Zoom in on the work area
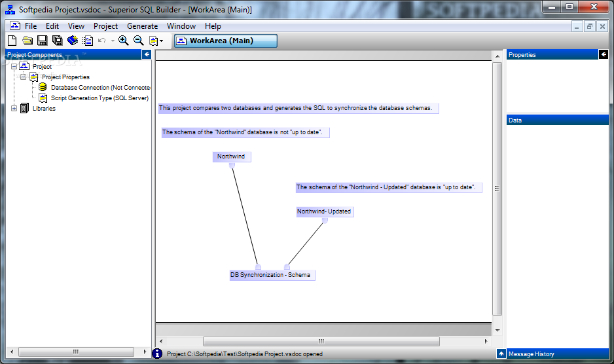 124,41
